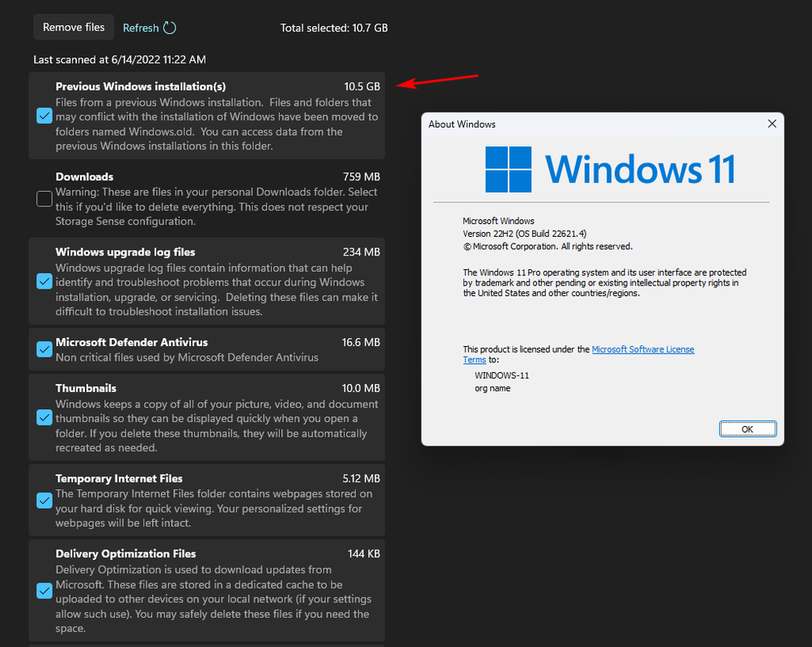Click the '5.12 MB' size value
Viewport: 812px width, 647px height.
(362, 479)
